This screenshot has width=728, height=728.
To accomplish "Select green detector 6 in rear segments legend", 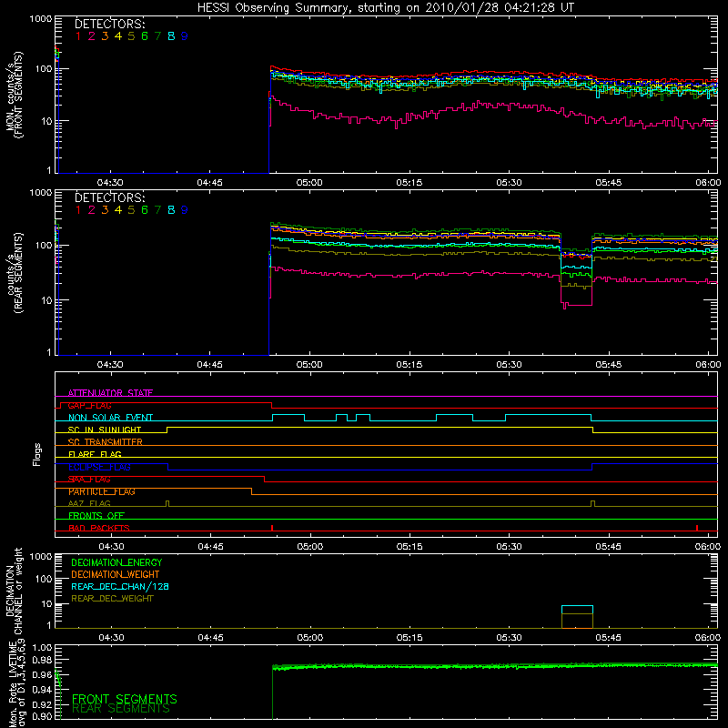I will click(145, 210).
